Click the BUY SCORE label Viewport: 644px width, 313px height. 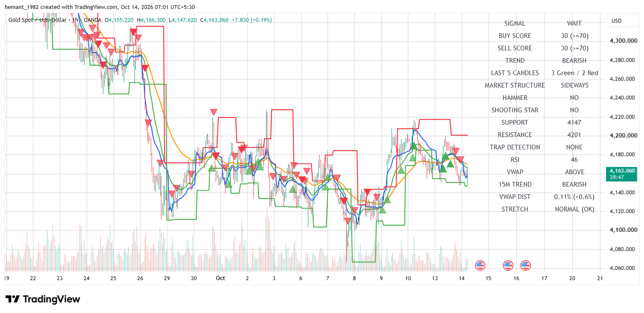coord(515,36)
